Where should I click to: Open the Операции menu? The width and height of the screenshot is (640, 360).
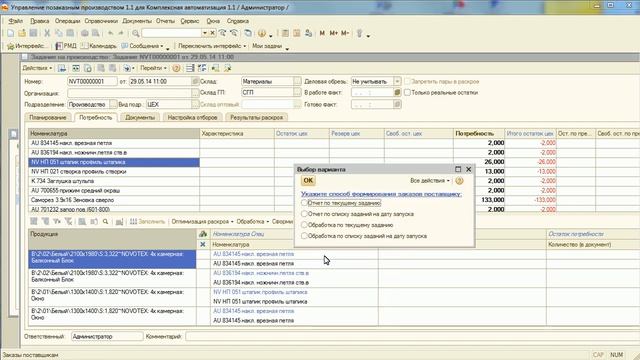[67, 21]
